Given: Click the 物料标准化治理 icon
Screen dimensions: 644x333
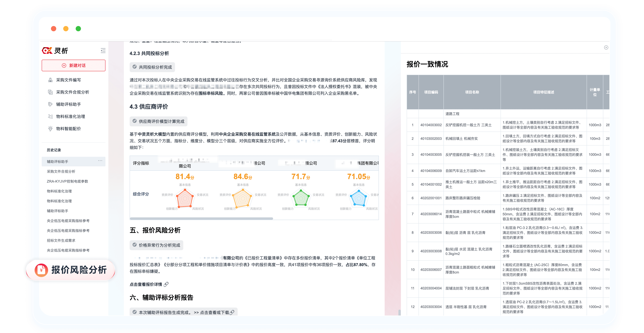Looking at the screenshot, I should click(x=50, y=116).
